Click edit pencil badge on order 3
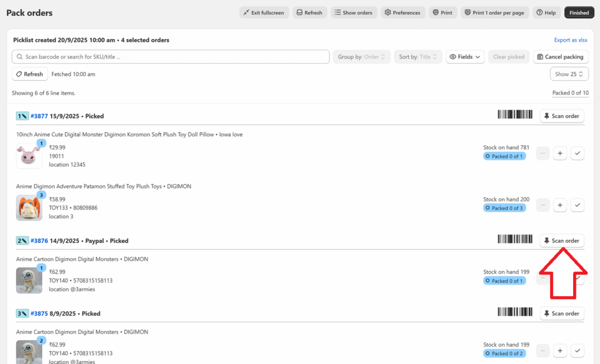The height and width of the screenshot is (364, 600). pyautogui.click(x=22, y=314)
